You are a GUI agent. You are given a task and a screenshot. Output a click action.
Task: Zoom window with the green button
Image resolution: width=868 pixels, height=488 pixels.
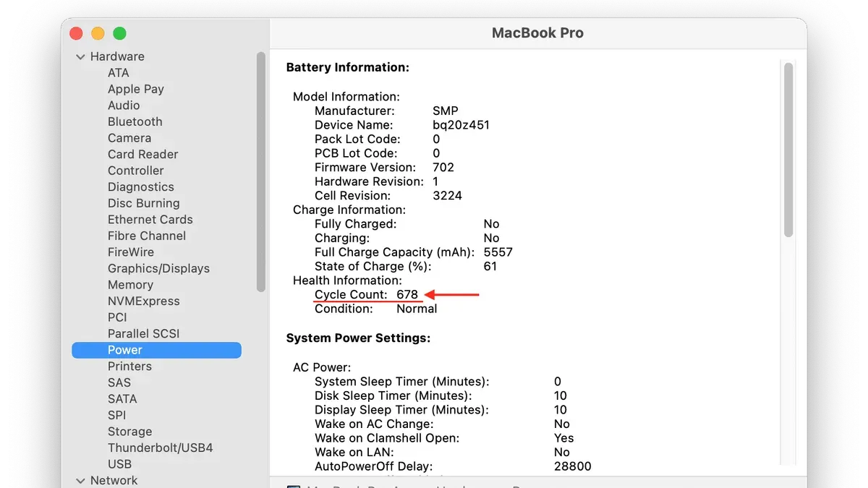119,33
